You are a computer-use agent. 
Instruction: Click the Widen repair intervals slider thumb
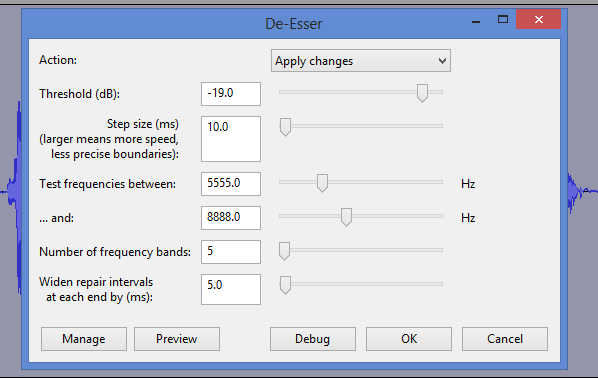(x=285, y=285)
